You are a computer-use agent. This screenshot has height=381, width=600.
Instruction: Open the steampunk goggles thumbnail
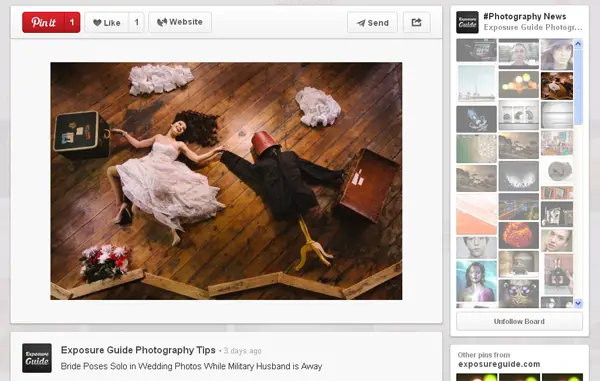[x=518, y=293]
